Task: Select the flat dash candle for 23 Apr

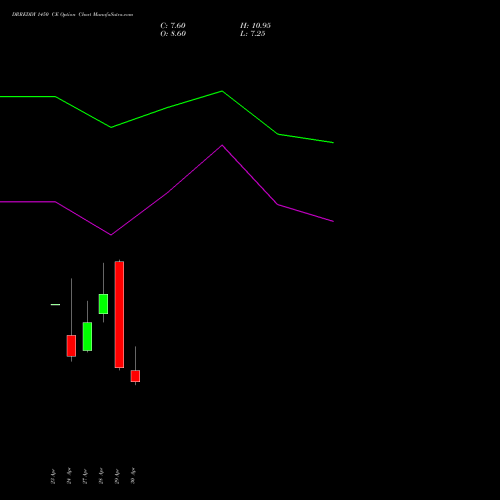Action: (x=55, y=304)
